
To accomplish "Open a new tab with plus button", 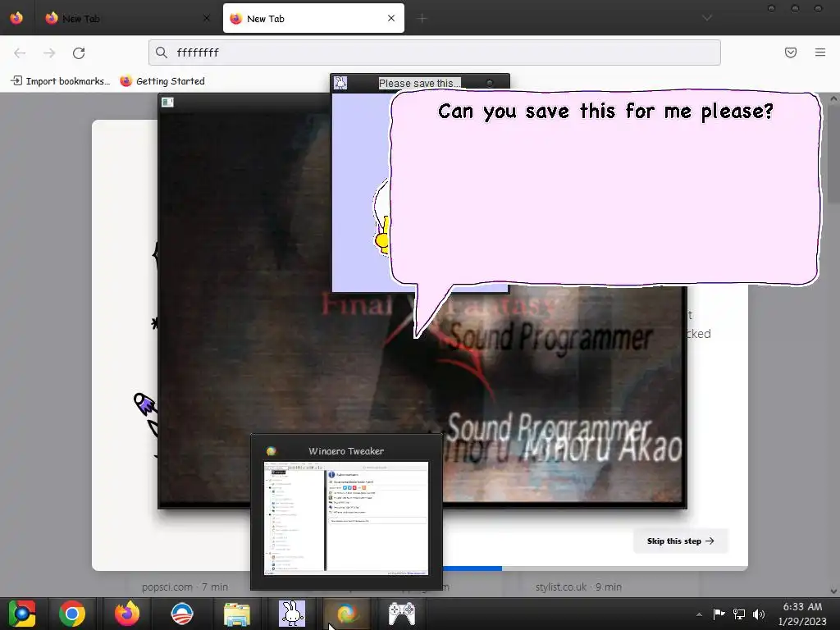I will 422,19.
